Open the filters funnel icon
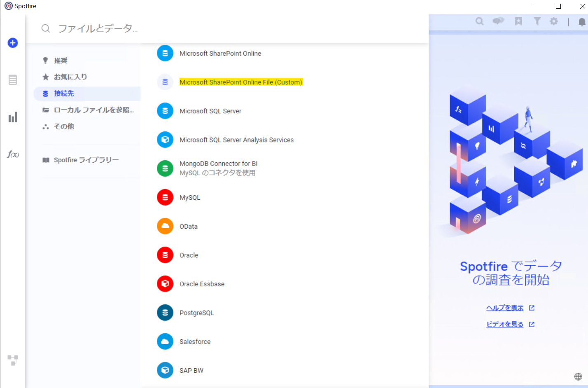This screenshot has width=588, height=388. (537, 21)
